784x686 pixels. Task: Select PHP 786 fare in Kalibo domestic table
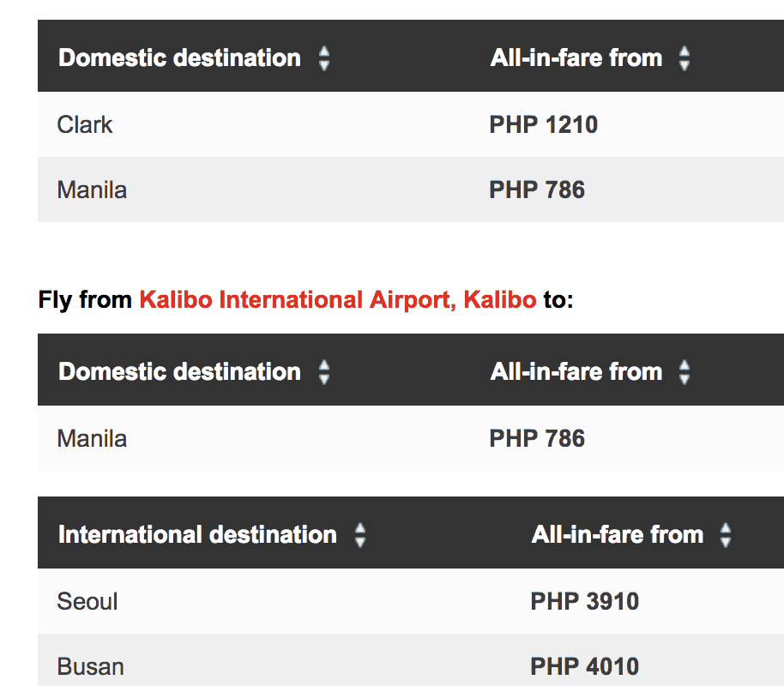tap(537, 439)
